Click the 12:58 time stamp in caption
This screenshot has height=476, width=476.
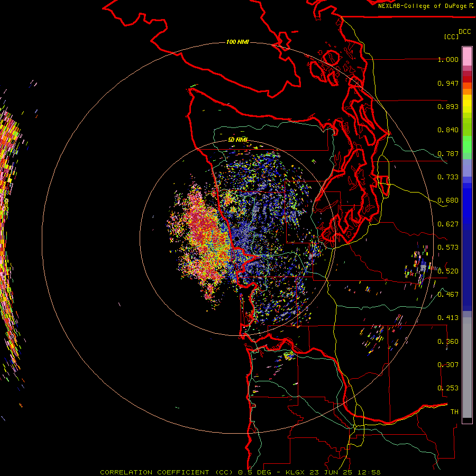click(369, 472)
